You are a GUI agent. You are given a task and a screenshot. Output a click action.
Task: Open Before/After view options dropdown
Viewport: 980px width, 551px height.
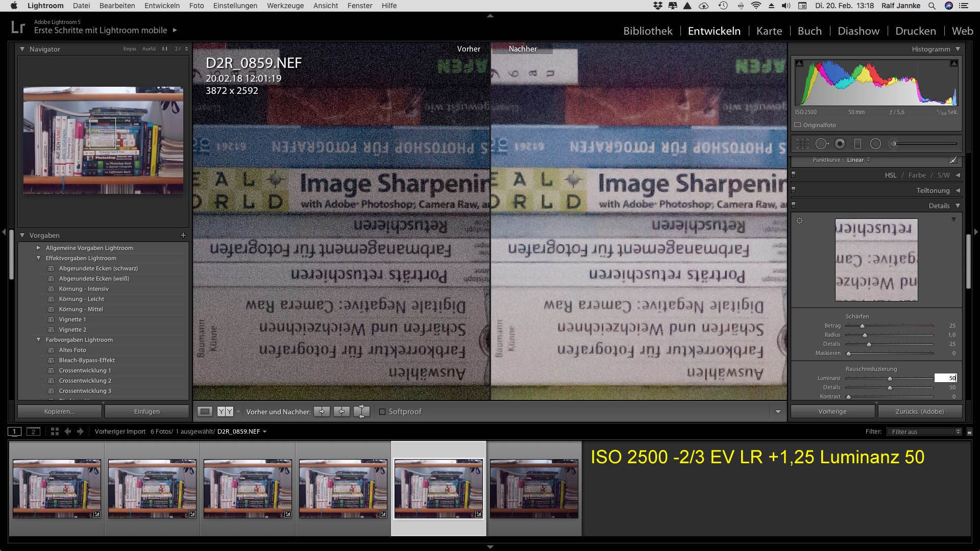pyautogui.click(x=238, y=412)
